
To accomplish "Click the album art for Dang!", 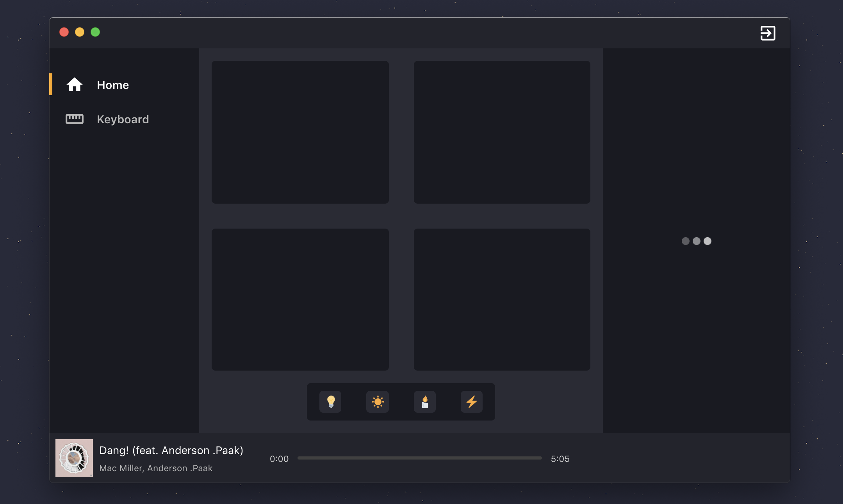I will [x=74, y=458].
